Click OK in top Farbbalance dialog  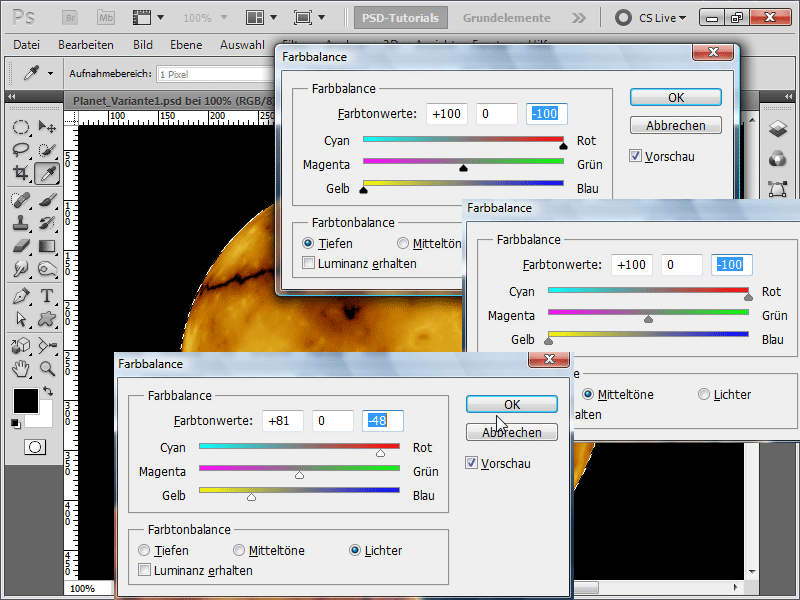coord(676,97)
